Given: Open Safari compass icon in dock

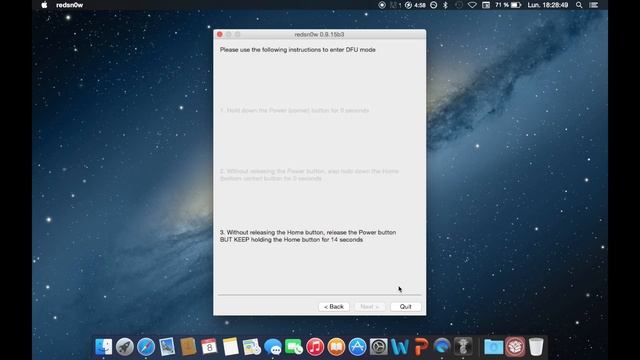Looking at the screenshot, I should pyautogui.click(x=146, y=347).
